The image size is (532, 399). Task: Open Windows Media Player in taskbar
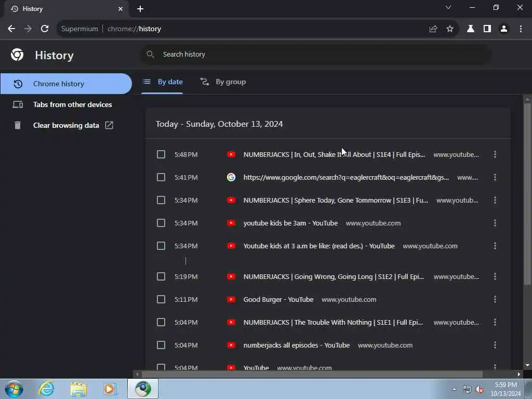click(x=110, y=389)
